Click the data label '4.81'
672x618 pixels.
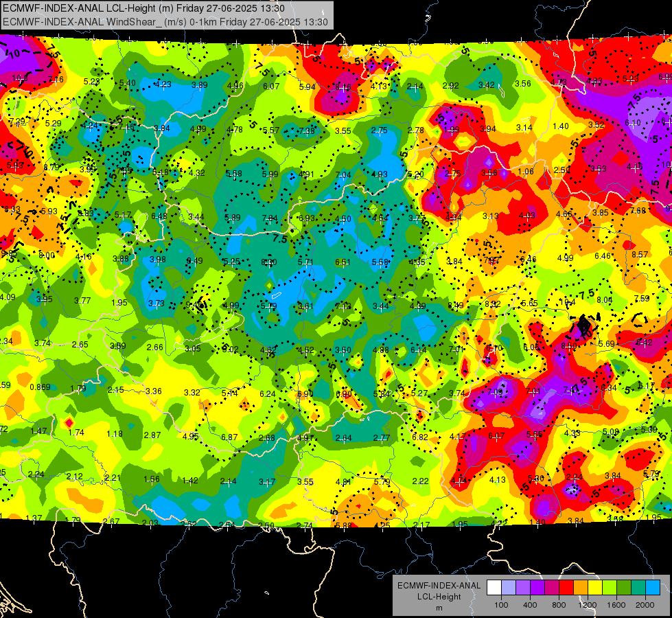pos(343,481)
